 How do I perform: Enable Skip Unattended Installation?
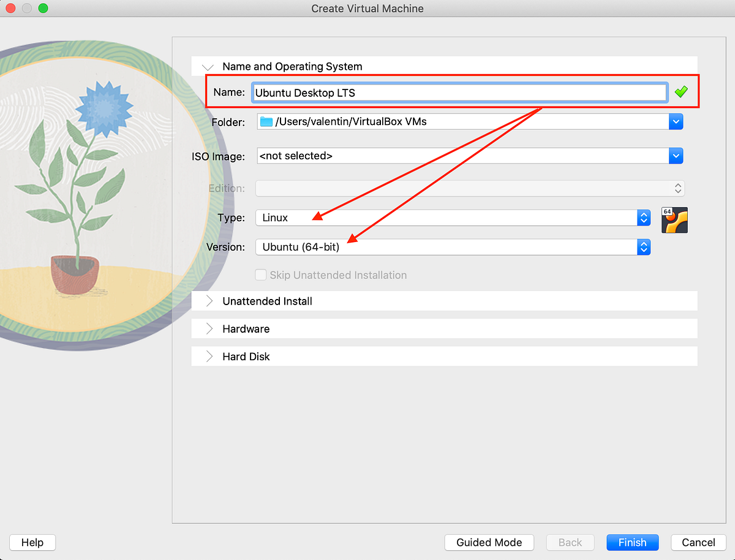point(261,274)
